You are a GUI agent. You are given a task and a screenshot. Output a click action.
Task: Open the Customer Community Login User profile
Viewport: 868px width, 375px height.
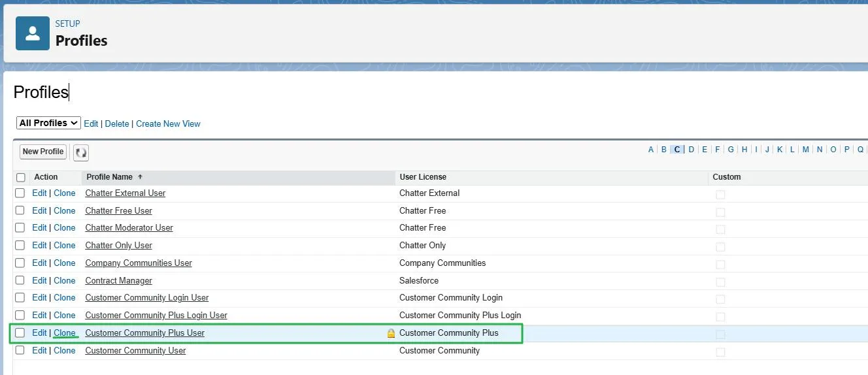[147, 298]
